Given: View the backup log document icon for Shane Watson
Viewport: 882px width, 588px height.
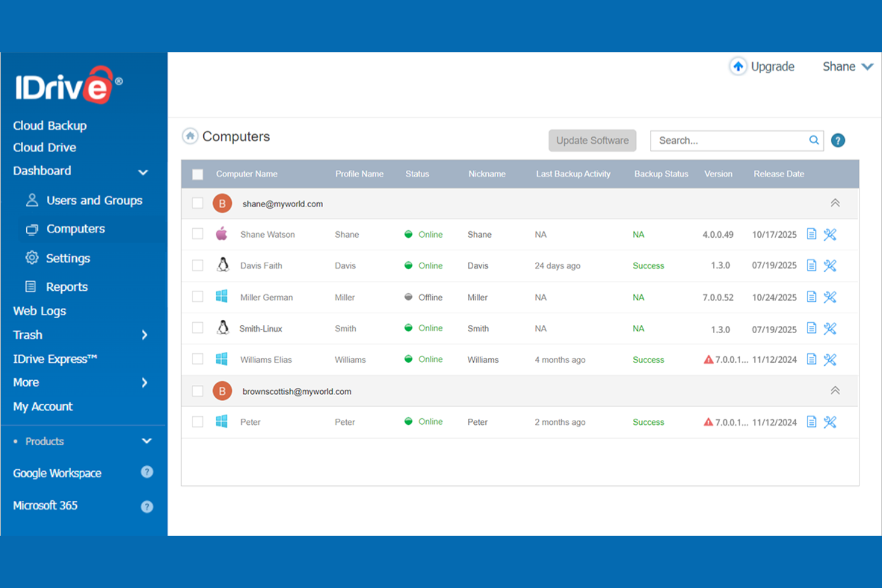Looking at the screenshot, I should pyautogui.click(x=811, y=234).
